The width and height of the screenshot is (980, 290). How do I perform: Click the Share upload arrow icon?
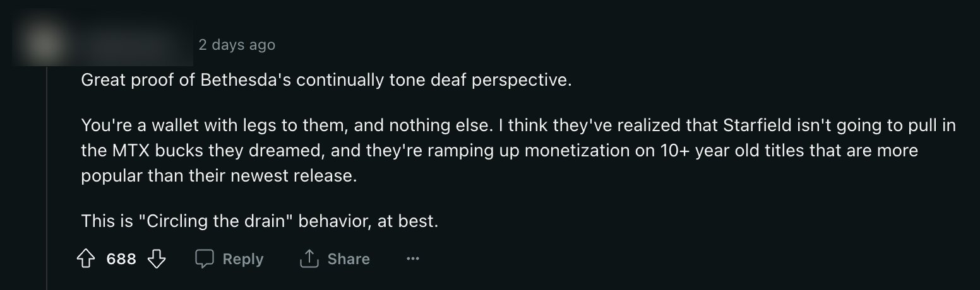point(309,259)
